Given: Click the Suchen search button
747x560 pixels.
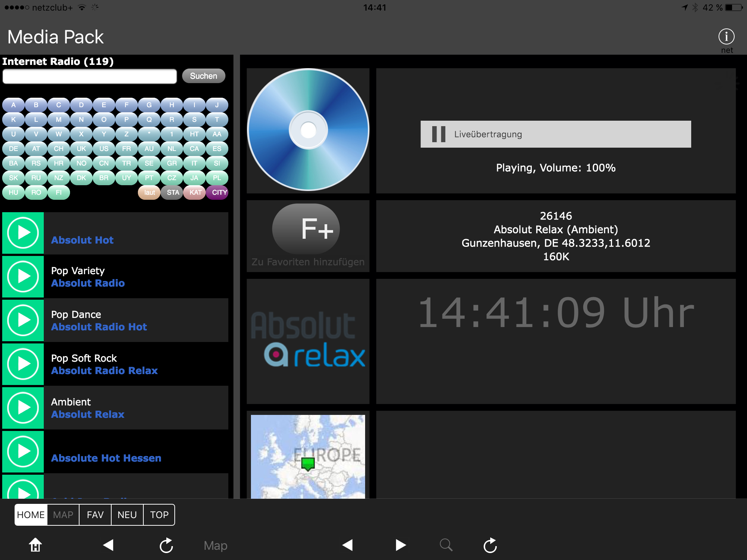Looking at the screenshot, I should click(204, 76).
